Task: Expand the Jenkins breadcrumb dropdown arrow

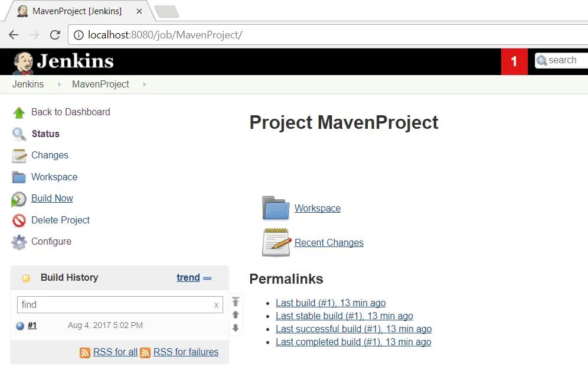Action: coord(59,85)
